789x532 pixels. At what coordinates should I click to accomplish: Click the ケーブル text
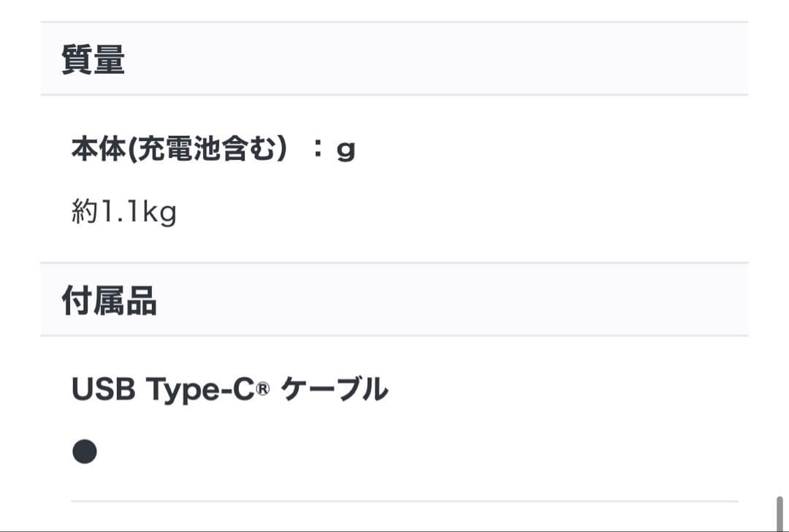click(334, 390)
